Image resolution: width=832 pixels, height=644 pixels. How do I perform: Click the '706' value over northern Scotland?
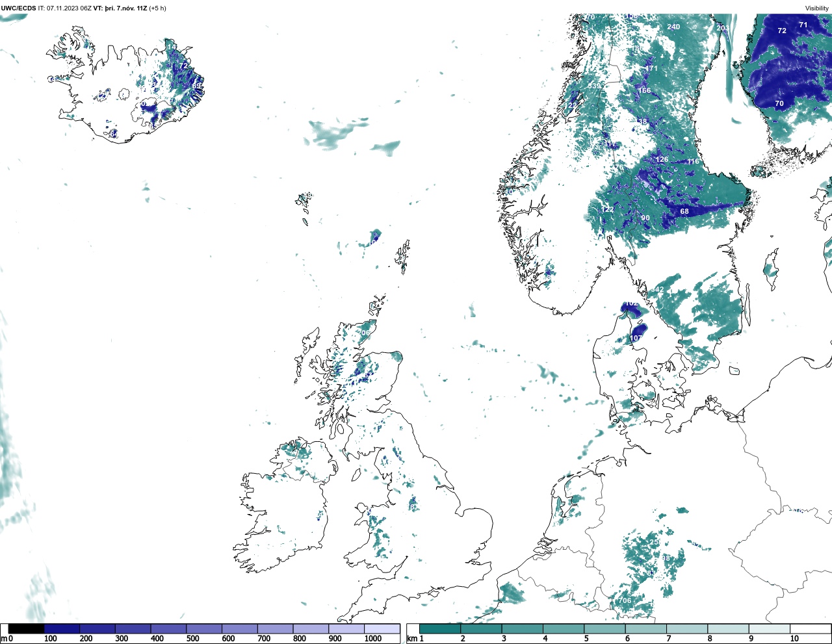pyautogui.click(x=364, y=333)
